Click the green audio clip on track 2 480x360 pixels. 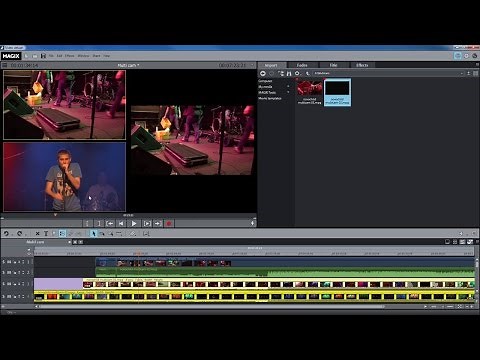(285, 272)
